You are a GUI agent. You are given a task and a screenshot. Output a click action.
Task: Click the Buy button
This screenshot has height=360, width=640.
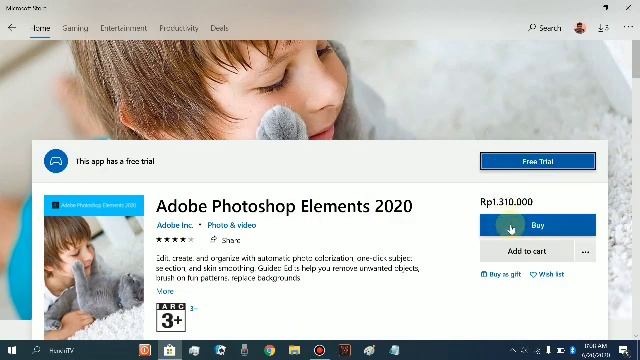click(538, 225)
